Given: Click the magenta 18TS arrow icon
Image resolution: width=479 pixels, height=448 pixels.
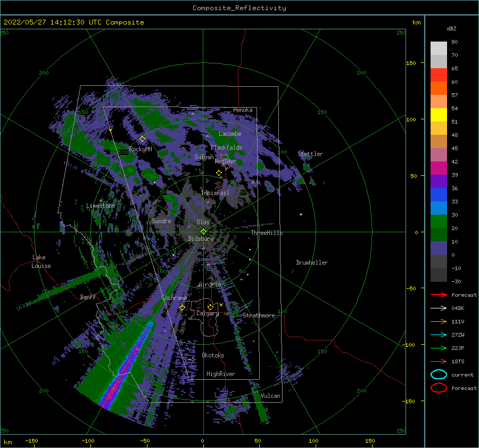Looking at the screenshot, I should [x=439, y=362].
